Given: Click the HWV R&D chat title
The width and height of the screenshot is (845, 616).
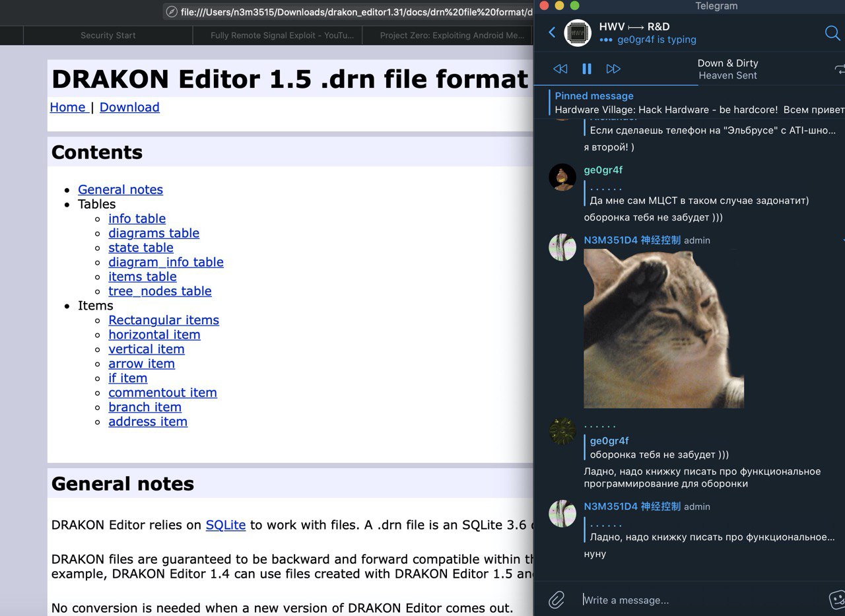Looking at the screenshot, I should click(x=634, y=26).
